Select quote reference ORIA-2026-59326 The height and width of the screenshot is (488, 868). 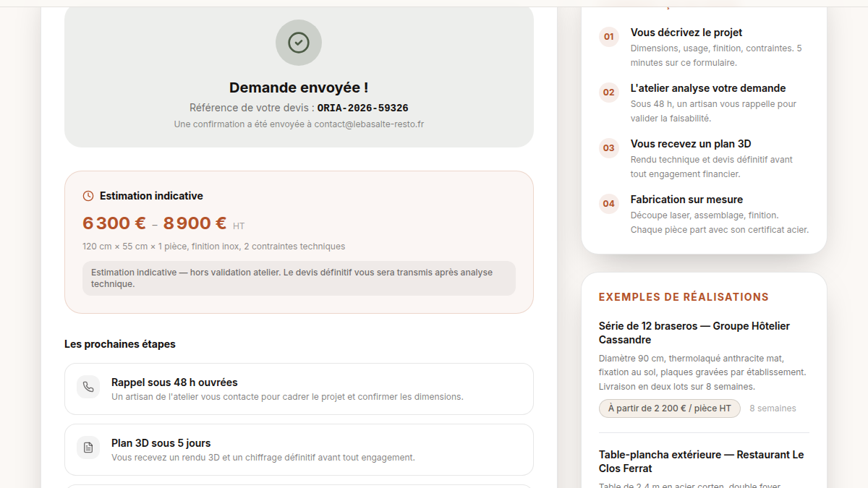tap(362, 108)
